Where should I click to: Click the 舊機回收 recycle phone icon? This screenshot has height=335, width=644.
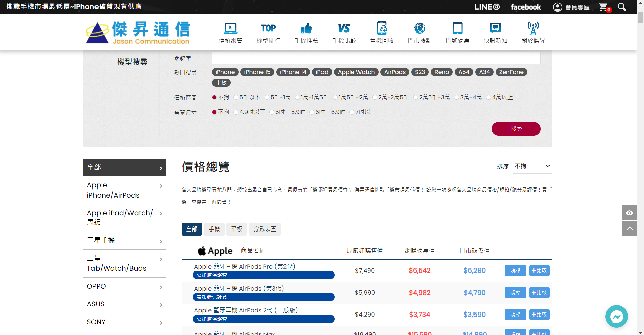point(382,28)
